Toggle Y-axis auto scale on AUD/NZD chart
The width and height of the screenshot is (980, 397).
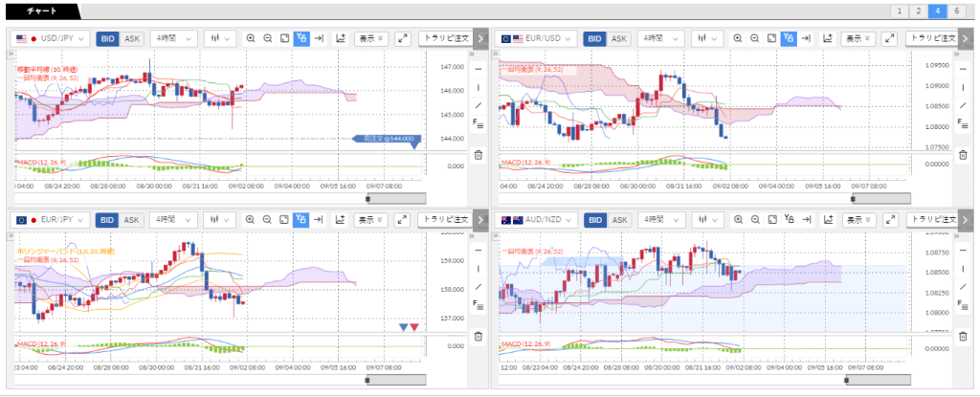click(789, 220)
